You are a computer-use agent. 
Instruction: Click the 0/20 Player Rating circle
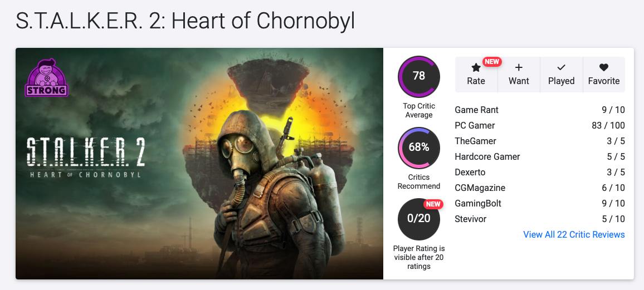point(419,219)
